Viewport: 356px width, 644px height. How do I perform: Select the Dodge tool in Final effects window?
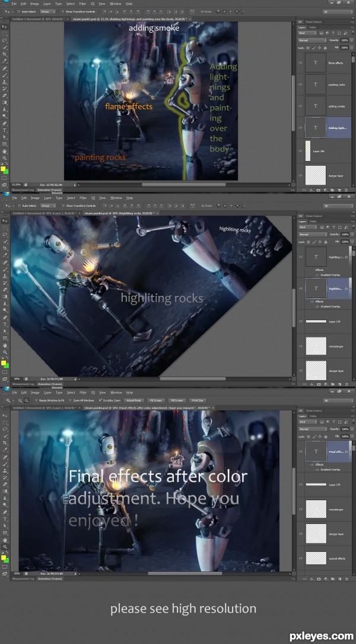tap(5, 505)
